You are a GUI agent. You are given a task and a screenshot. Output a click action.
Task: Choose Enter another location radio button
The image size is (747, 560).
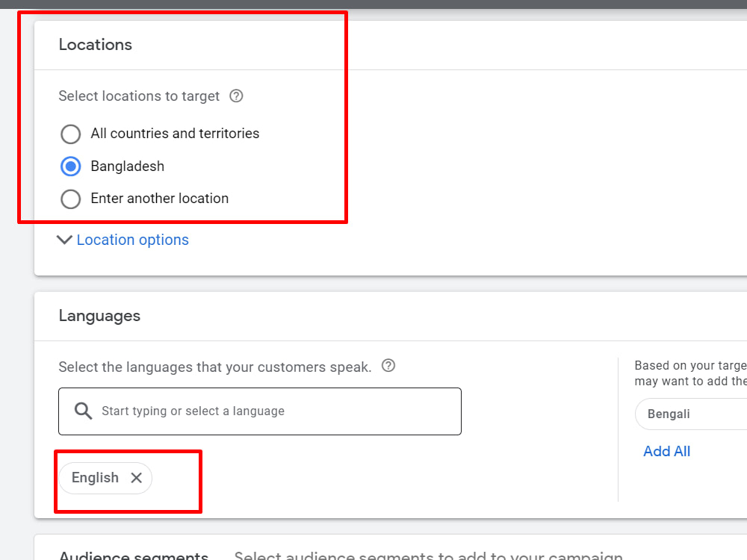pyautogui.click(x=70, y=199)
